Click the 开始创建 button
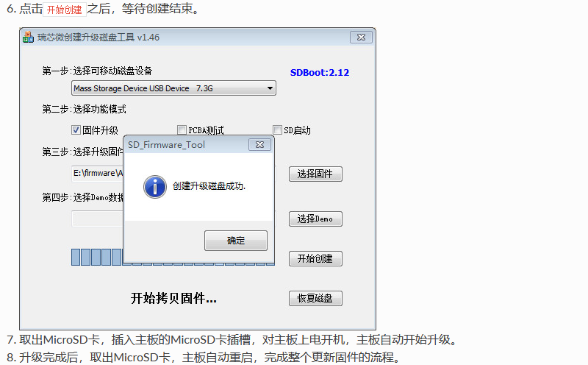This screenshot has width=588, height=365. [x=315, y=259]
